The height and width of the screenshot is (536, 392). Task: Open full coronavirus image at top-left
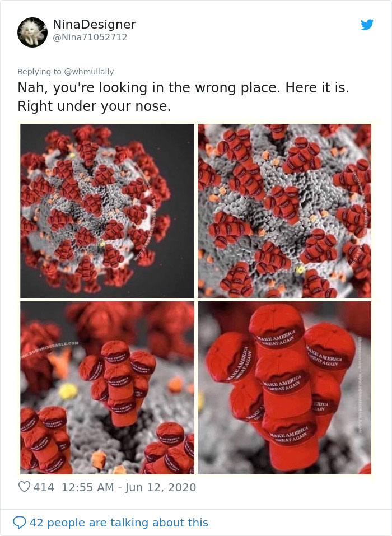[108, 211]
